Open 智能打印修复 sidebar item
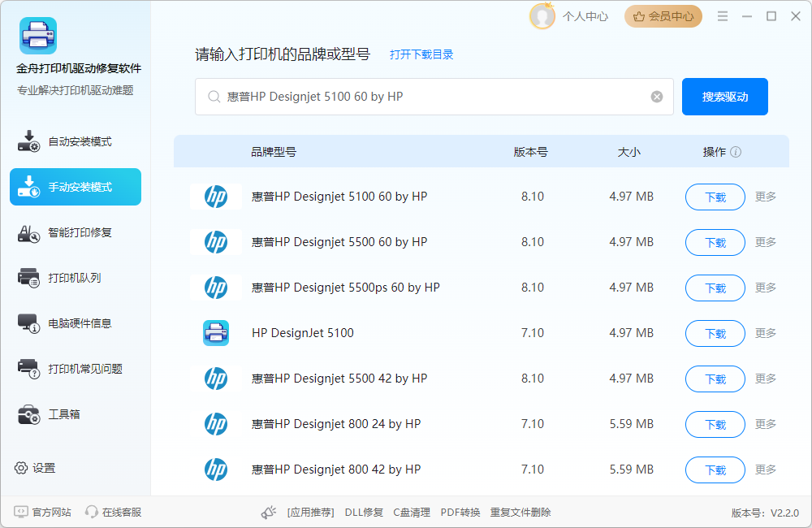This screenshot has width=812, height=528. coord(76,232)
